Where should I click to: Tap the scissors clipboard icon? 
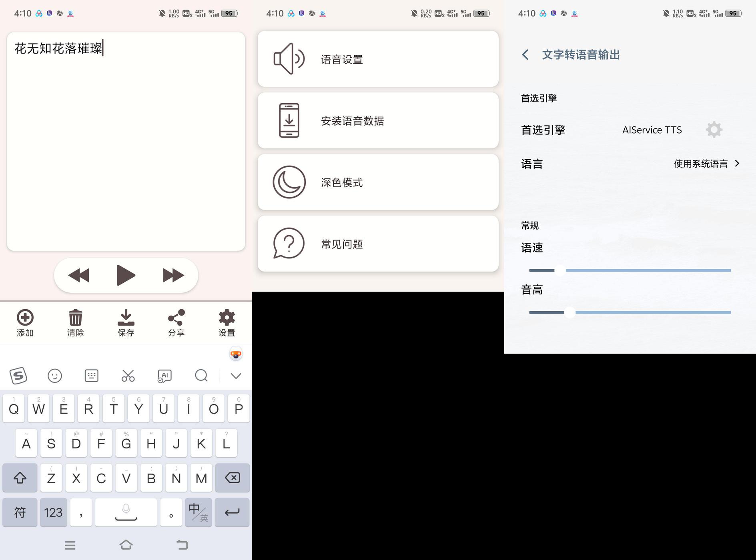(128, 376)
